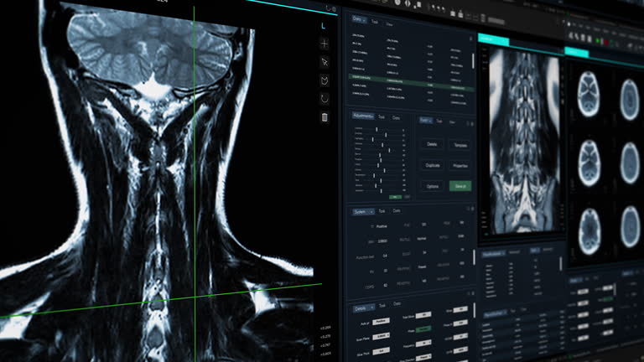Expand the System panel dropdown
644x362 pixels.
pos(362,211)
